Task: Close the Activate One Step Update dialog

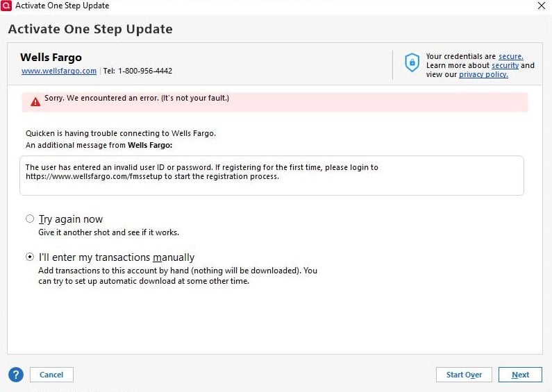Action: point(542,6)
